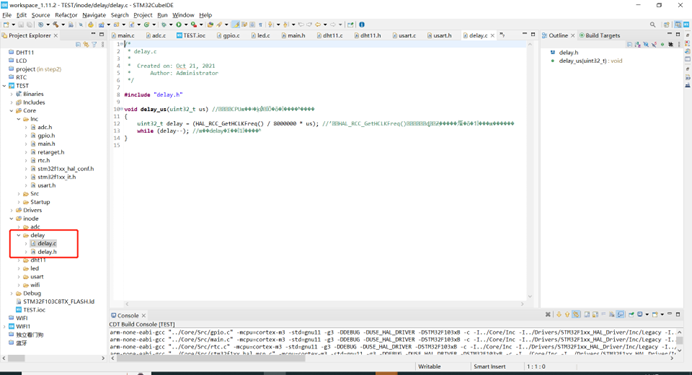Toggle the highlighted C/C++ perspective button

[x=677, y=25]
